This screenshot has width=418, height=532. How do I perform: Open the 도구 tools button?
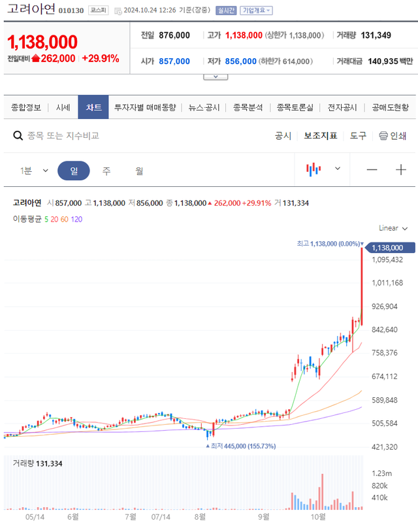click(x=358, y=136)
